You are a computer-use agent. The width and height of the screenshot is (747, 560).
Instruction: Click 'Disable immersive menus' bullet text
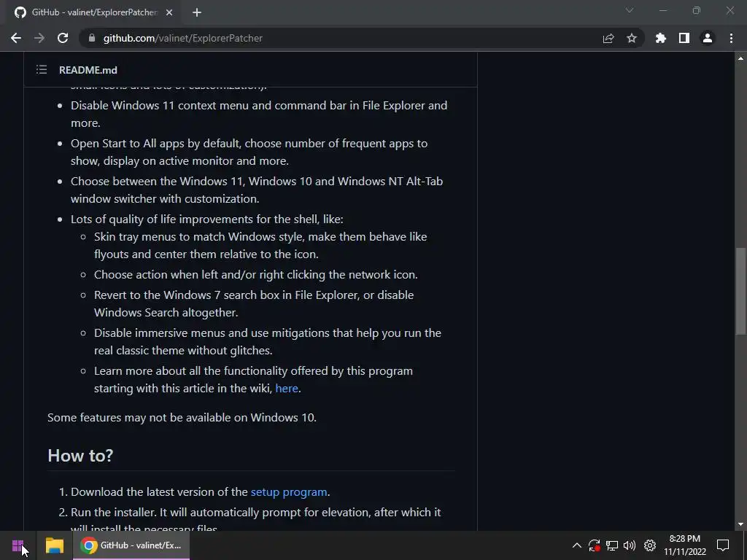pyautogui.click(x=268, y=342)
